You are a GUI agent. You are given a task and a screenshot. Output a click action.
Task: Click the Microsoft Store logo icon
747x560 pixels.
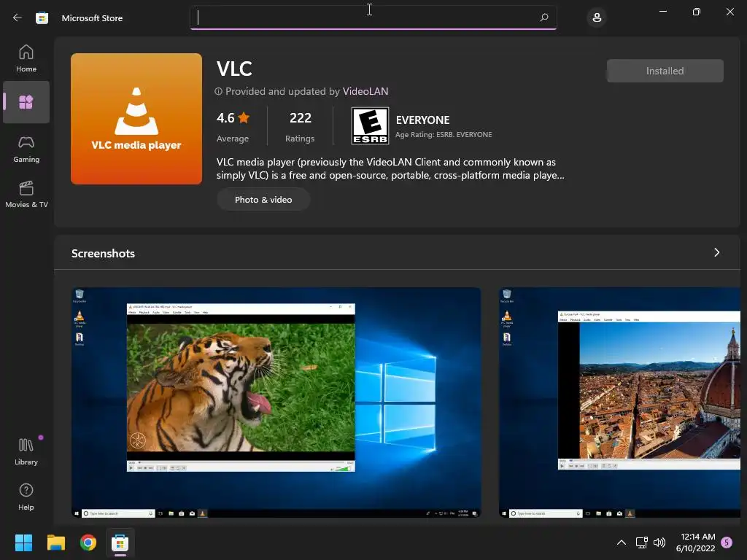click(x=42, y=18)
